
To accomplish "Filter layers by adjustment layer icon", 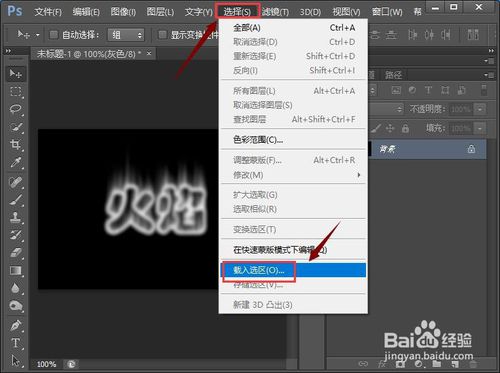I will tap(412, 90).
